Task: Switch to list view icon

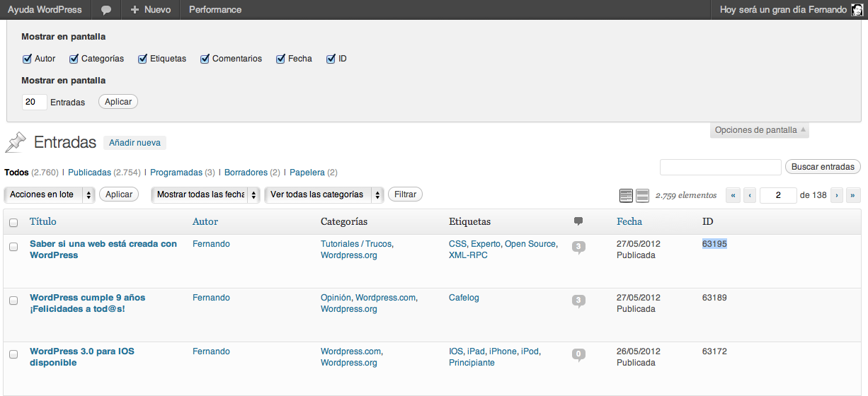Action: (x=626, y=195)
